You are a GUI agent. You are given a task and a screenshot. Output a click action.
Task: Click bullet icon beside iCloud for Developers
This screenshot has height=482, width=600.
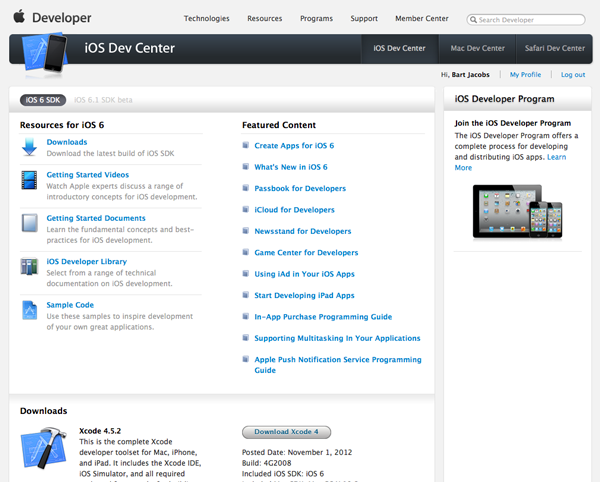(246, 209)
